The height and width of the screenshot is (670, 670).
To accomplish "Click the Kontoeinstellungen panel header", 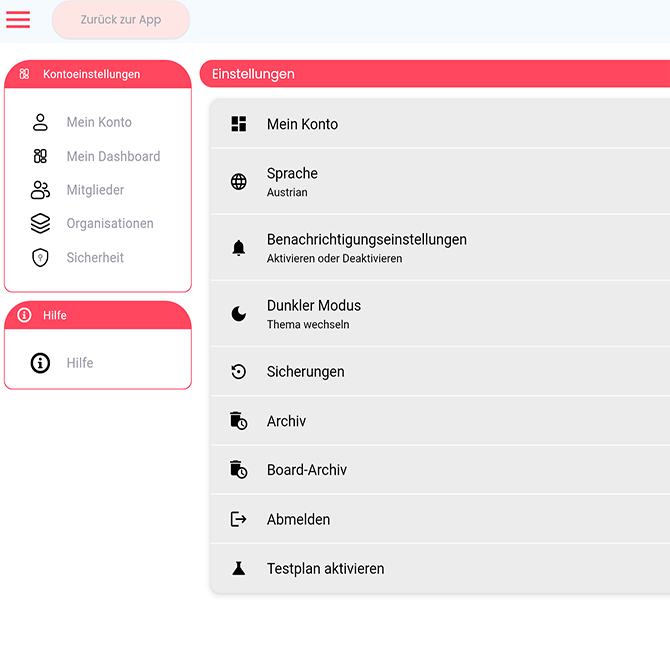I will (97, 74).
